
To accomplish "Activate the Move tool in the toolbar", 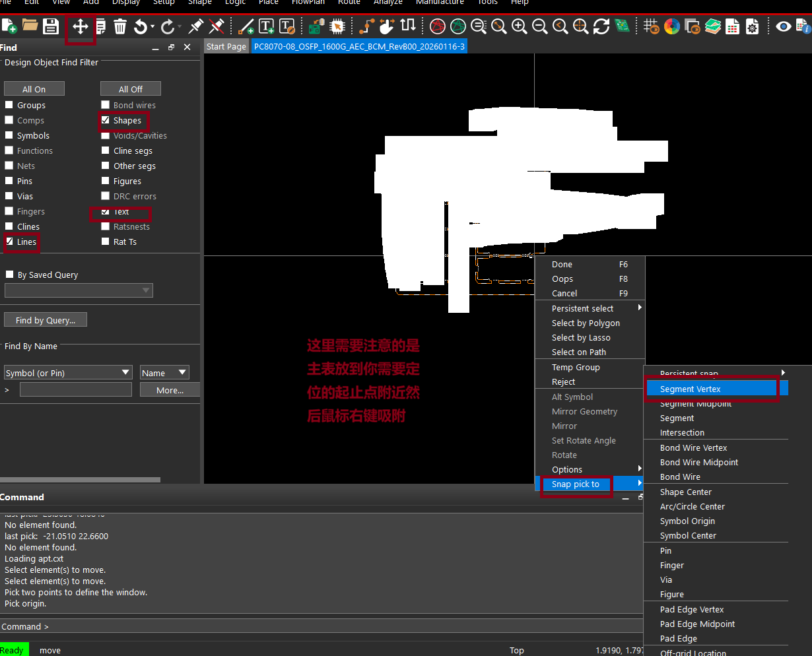I will [x=81, y=26].
